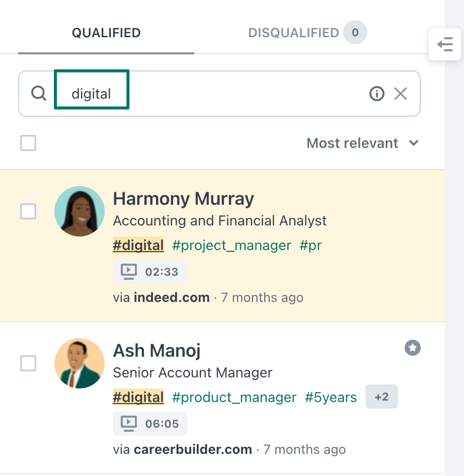Check the box for Harmony Murray
This screenshot has height=476, width=464.
click(28, 211)
